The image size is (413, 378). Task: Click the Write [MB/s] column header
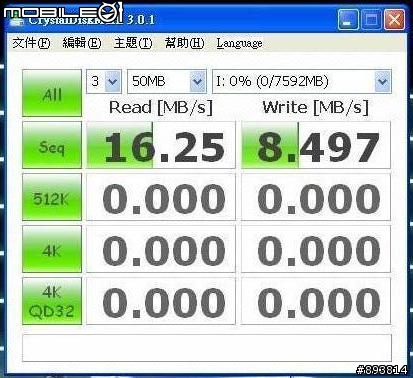[x=316, y=107]
